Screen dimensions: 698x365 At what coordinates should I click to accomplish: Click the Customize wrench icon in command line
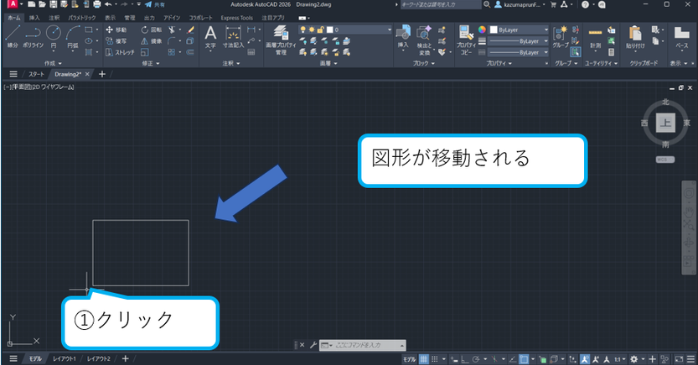[x=313, y=345]
